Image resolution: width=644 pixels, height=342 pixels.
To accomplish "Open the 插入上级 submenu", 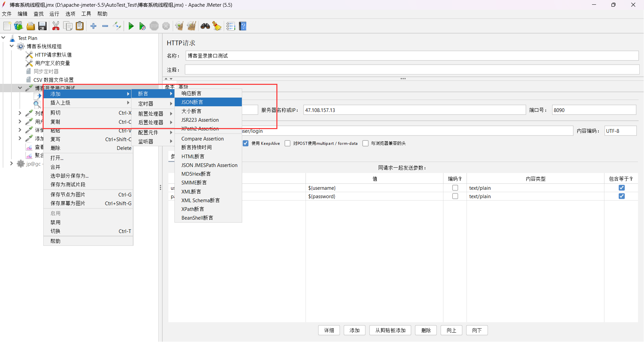I will [x=88, y=103].
